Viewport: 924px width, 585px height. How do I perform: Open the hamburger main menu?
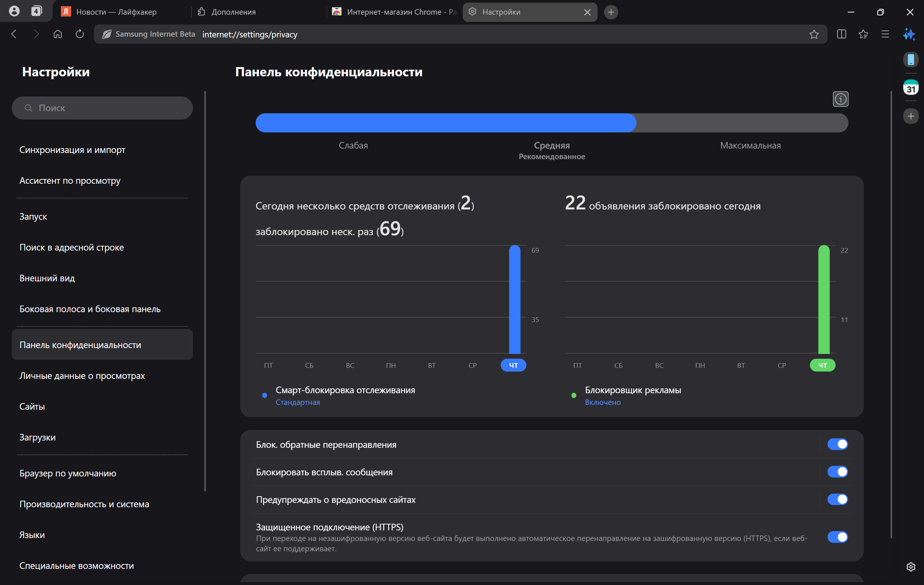[885, 34]
